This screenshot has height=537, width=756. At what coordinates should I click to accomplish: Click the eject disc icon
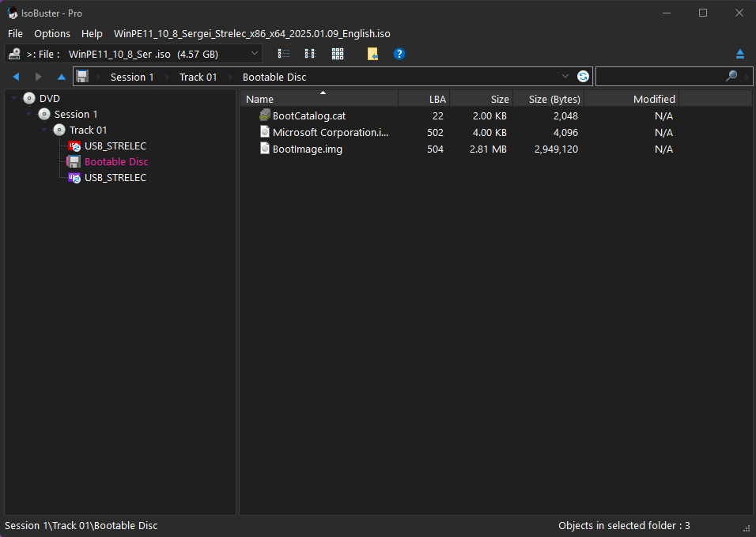740,54
